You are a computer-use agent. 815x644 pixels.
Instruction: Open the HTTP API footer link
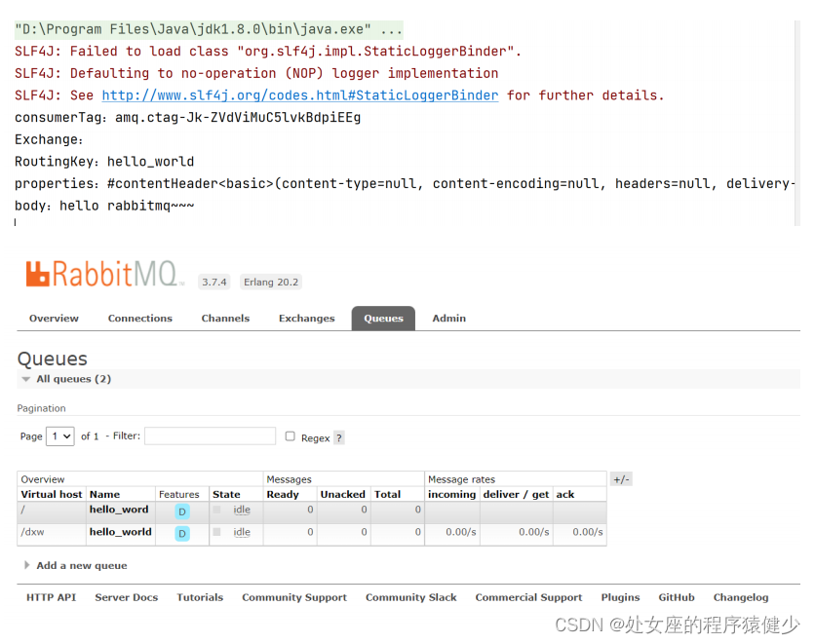(x=51, y=597)
